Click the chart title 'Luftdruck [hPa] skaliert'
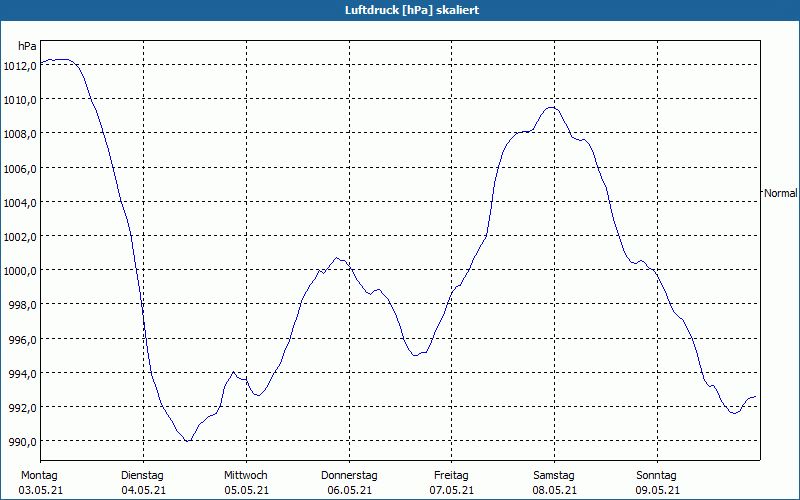Viewport: 800px width, 500px height. tap(399, 10)
